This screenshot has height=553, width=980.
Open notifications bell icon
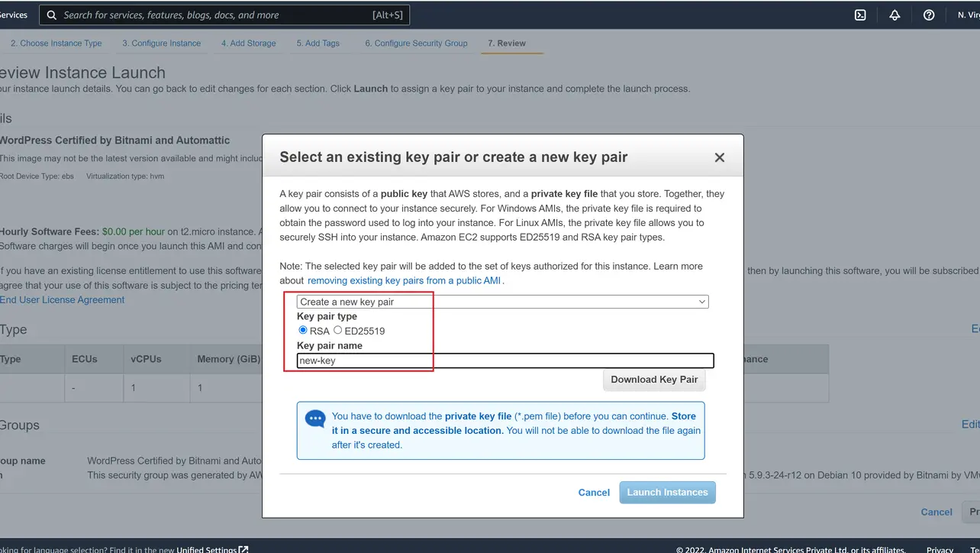coord(895,15)
